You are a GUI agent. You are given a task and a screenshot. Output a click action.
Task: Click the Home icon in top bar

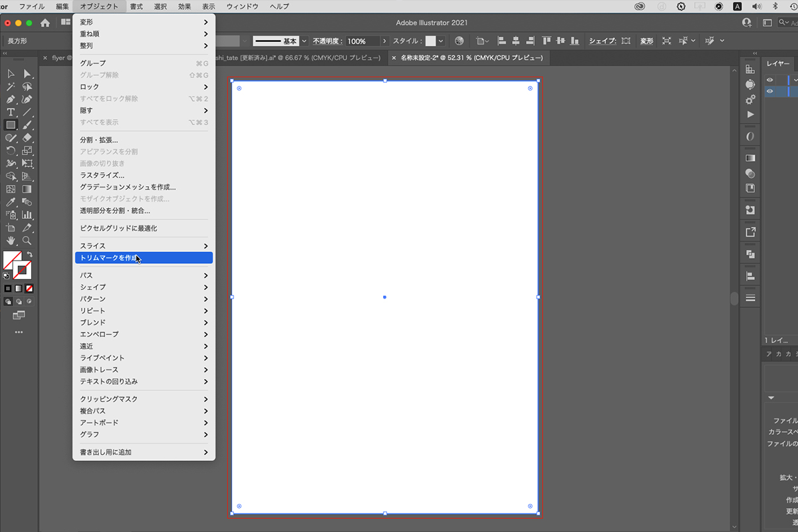point(45,23)
